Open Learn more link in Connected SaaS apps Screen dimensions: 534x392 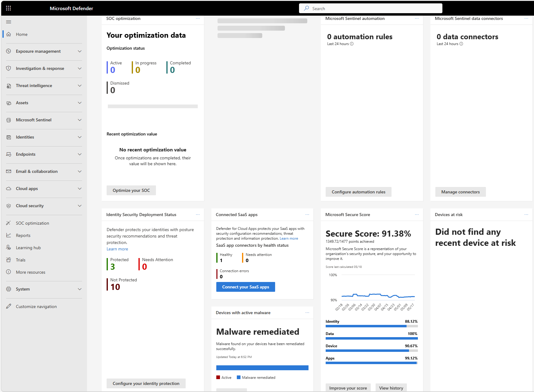click(289, 238)
